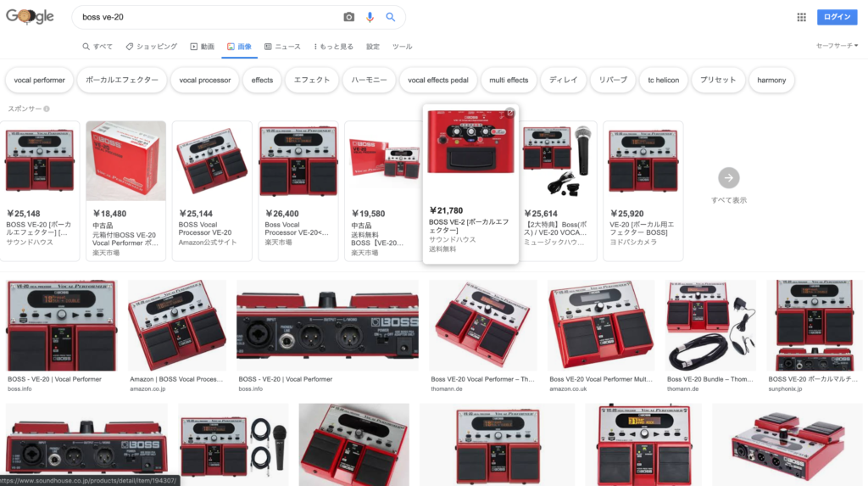The image size is (868, 486).
Task: Select the effects filter chip
Action: (262, 81)
